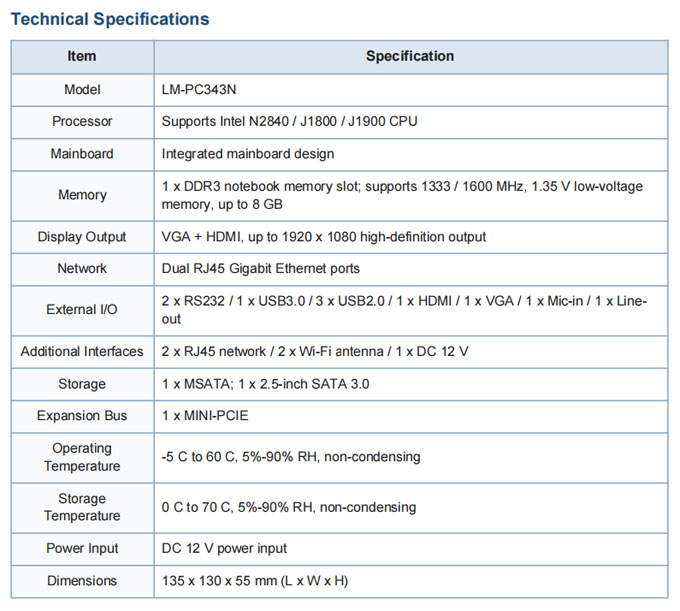
Task: Click the Processor row label
Action: (x=82, y=121)
